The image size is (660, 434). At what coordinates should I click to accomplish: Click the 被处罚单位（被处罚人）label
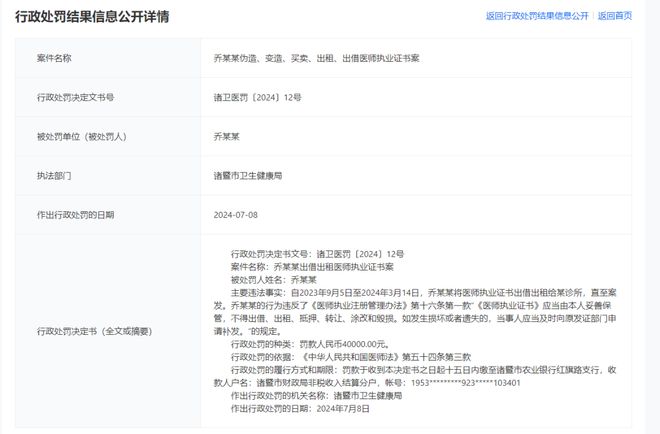pyautogui.click(x=82, y=136)
